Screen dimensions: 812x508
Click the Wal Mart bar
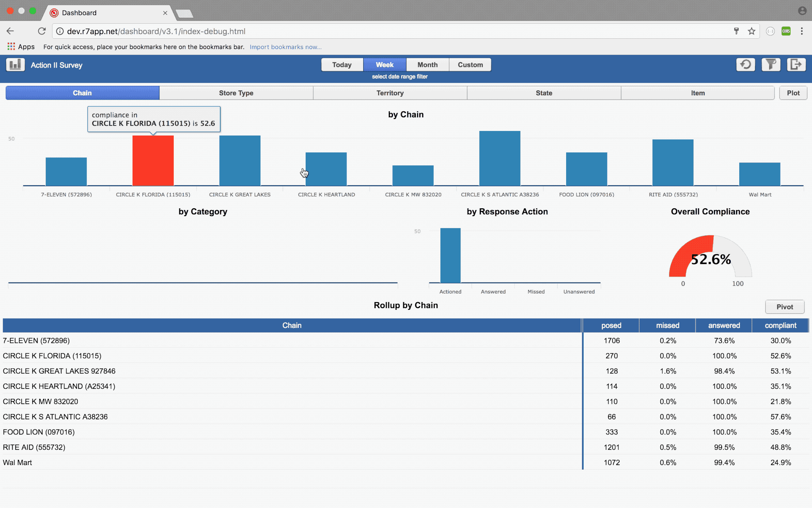tap(760, 174)
